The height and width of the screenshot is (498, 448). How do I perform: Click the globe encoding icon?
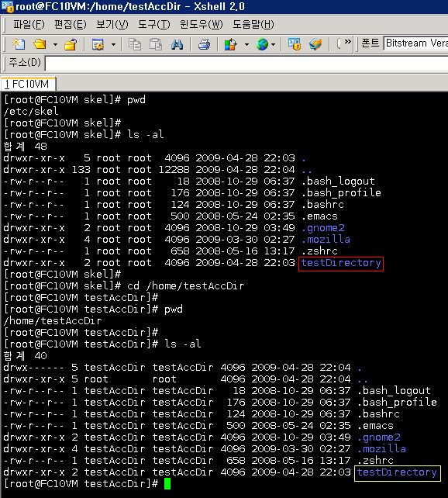point(262,44)
